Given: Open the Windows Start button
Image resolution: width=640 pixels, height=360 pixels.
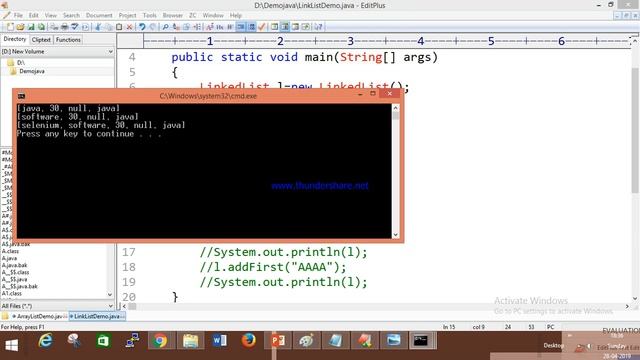Looking at the screenshot, I should pyautogui.click(x=11, y=345).
